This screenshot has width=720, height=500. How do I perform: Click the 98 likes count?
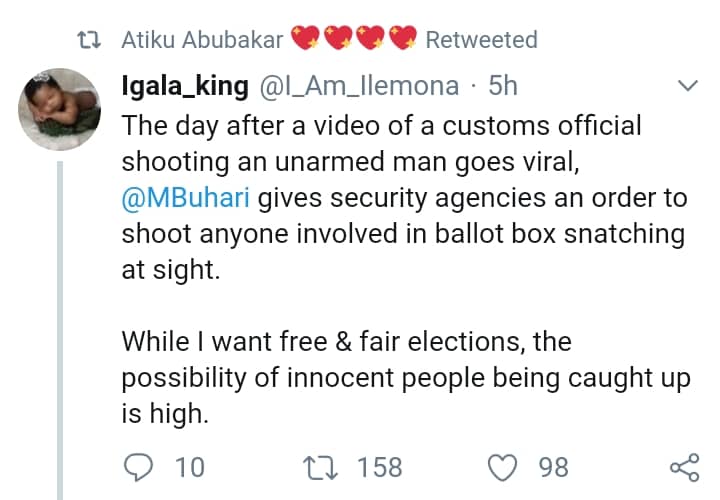pos(553,467)
